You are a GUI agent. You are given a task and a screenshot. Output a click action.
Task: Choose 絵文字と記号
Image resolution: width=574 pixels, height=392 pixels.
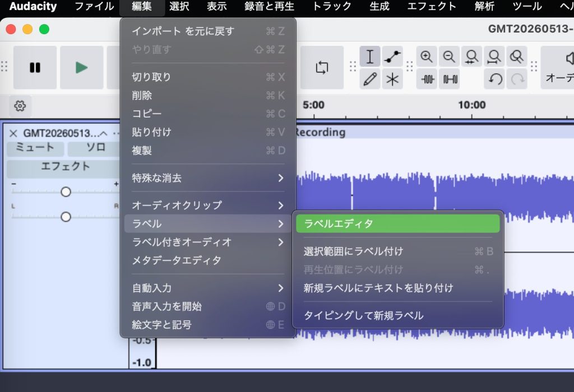pos(208,325)
